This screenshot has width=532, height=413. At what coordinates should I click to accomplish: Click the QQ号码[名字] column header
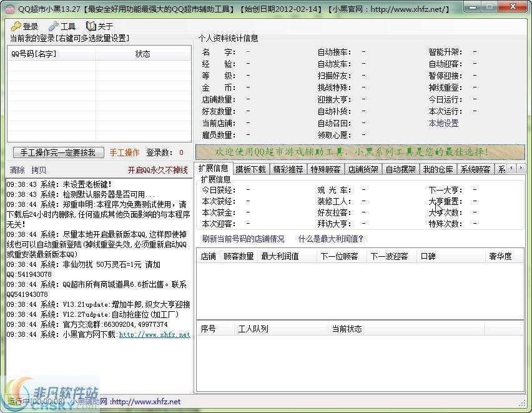52,54
